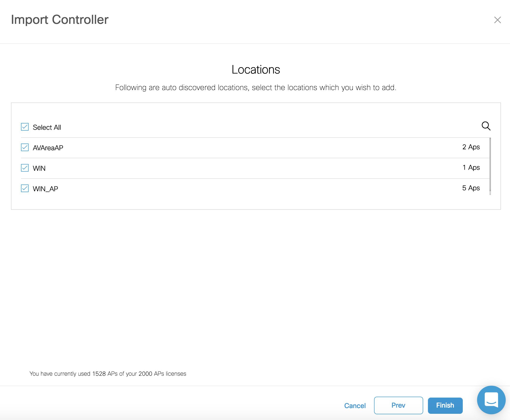Uncheck the WIN location checkbox
Viewport: 510px width, 420px height.
25,168
